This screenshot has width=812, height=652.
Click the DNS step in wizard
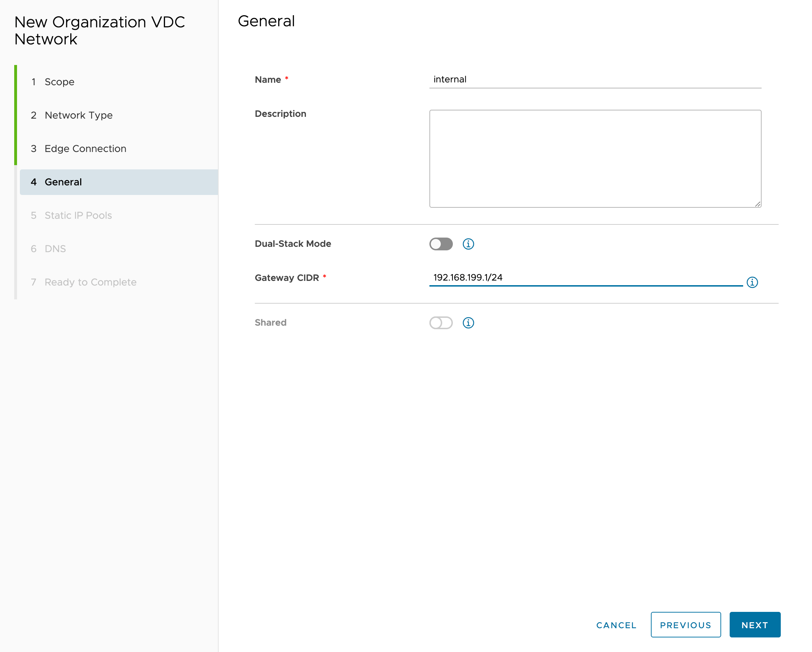(55, 249)
